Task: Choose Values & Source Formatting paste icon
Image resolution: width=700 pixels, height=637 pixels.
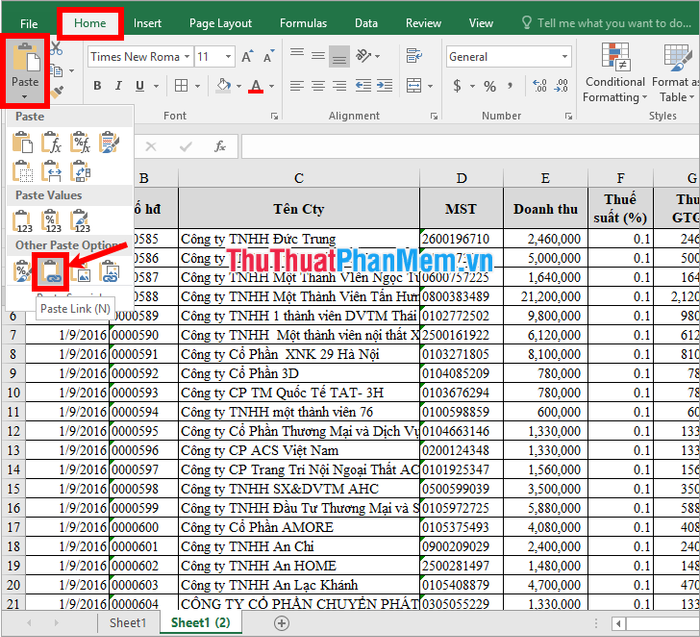Action: point(80,221)
